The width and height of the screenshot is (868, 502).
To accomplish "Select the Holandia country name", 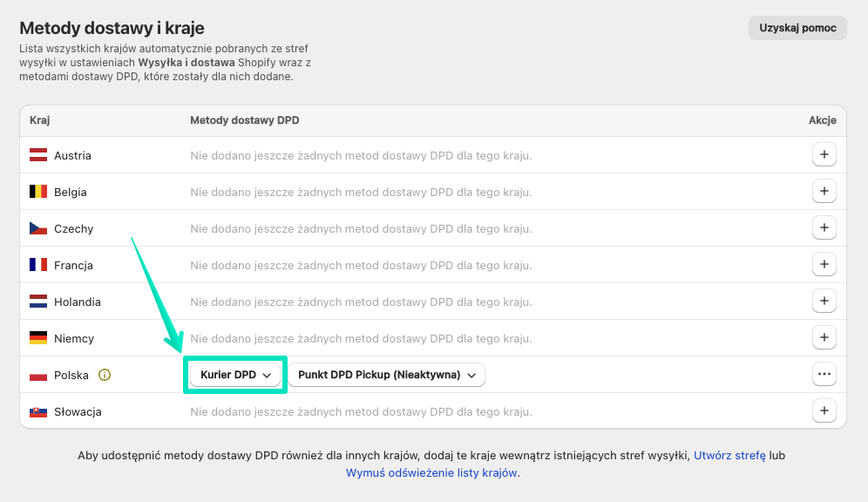I will (78, 302).
